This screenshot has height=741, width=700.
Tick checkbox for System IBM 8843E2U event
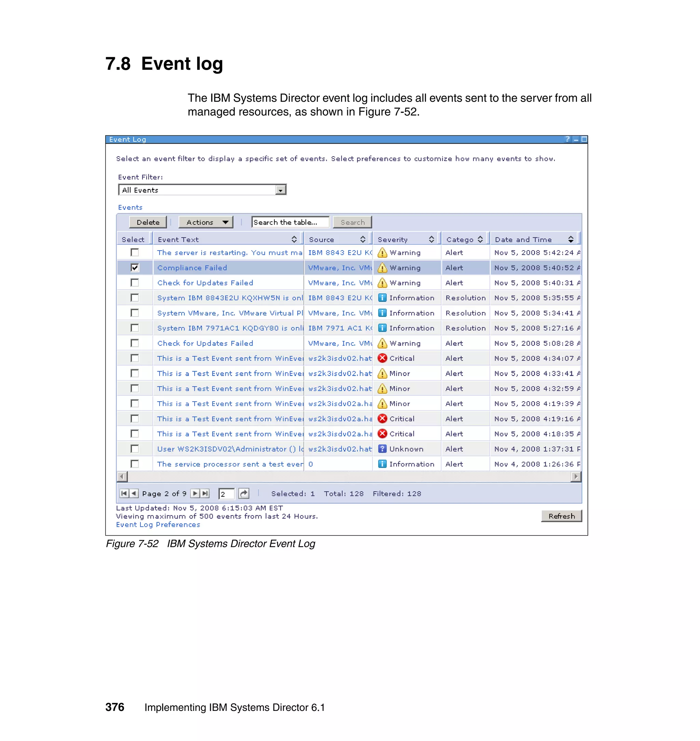click(x=135, y=298)
